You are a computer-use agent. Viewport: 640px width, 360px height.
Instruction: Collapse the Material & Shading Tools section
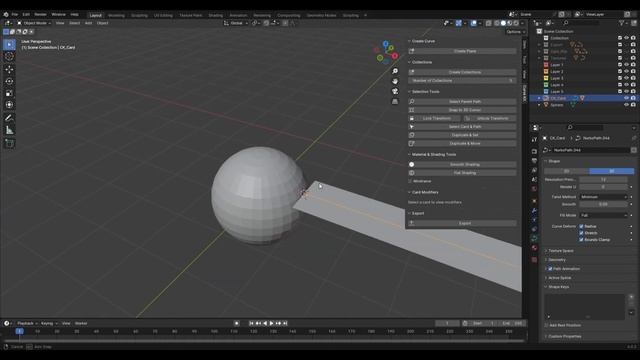(433, 154)
